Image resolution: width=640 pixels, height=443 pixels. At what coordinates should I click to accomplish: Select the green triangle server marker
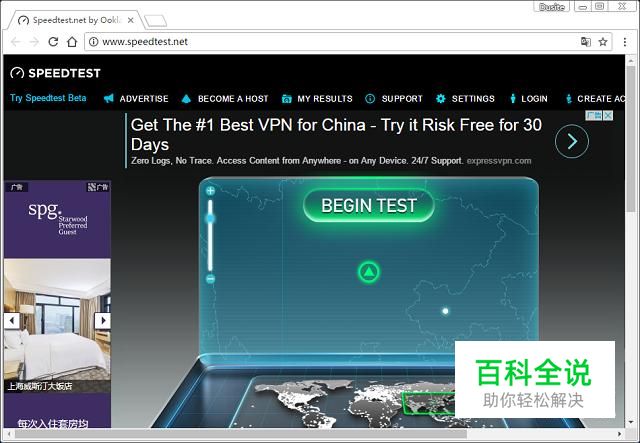pos(369,272)
